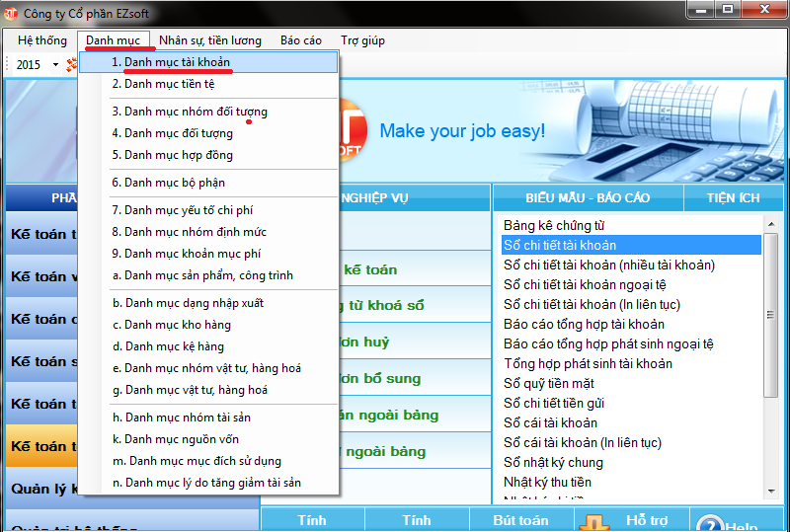790x532 pixels.
Task: Open the 2015 year dropdown
Action: 55,65
